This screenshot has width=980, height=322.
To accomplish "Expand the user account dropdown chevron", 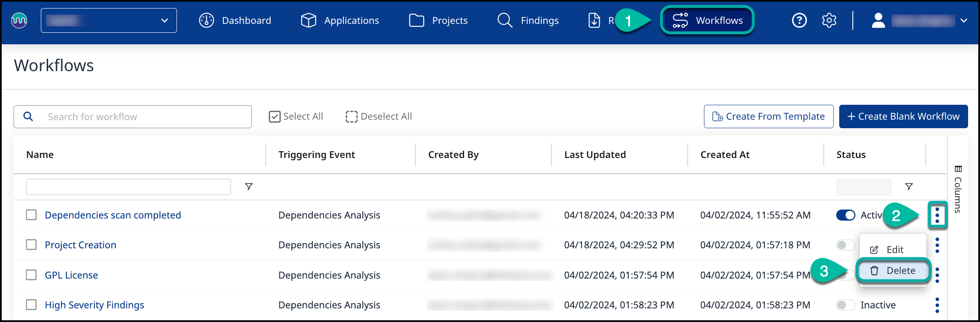I will [x=964, y=20].
